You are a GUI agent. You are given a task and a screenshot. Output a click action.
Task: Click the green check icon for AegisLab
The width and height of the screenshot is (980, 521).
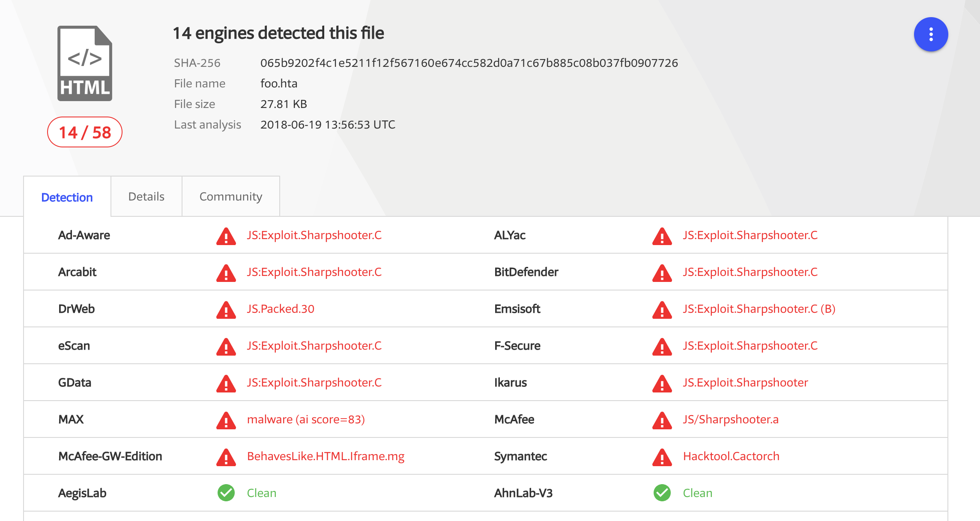tap(226, 493)
